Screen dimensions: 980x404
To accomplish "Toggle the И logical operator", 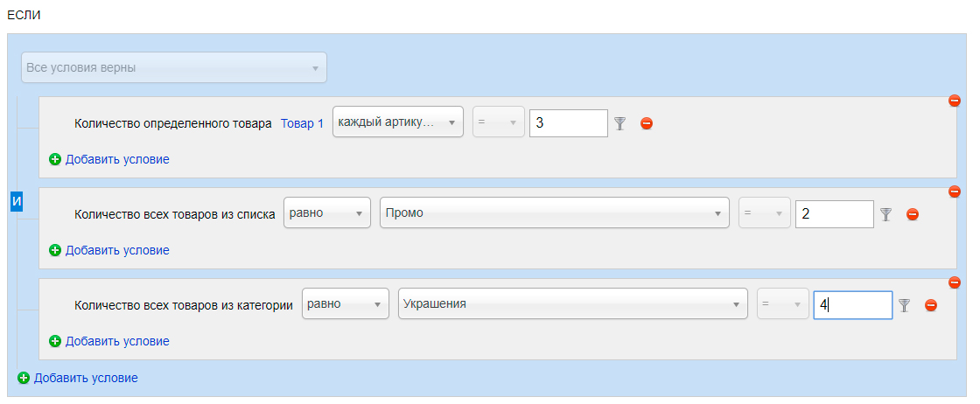I will 17,202.
